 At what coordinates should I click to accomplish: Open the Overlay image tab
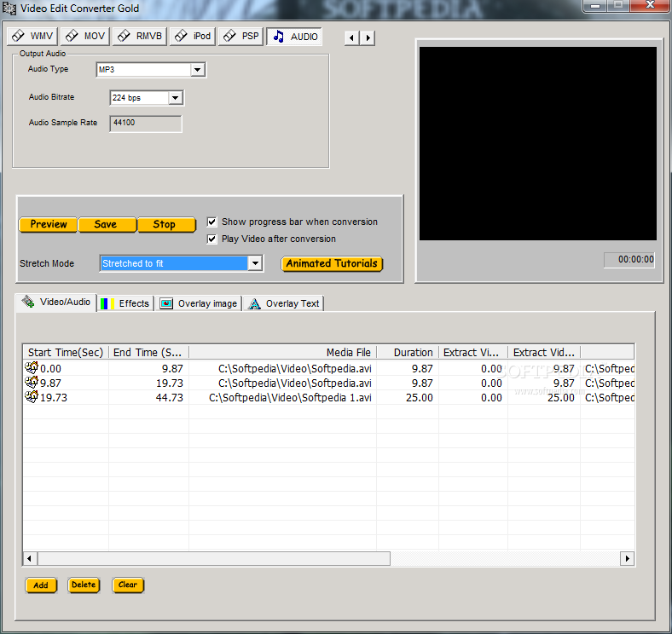pyautogui.click(x=199, y=303)
